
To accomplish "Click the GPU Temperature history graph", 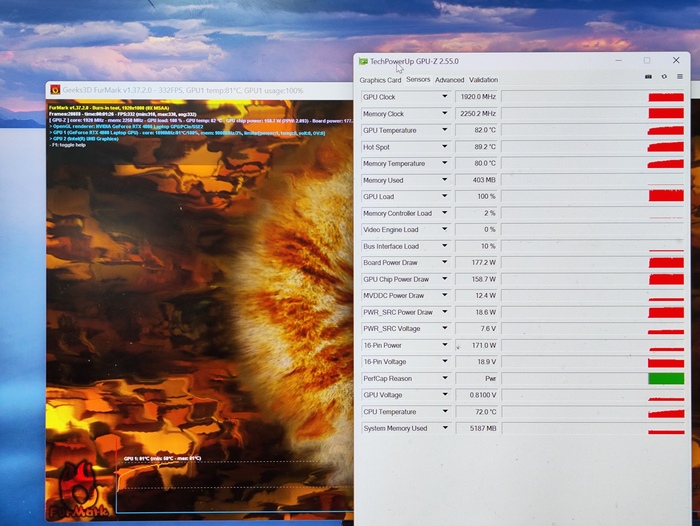I will pyautogui.click(x=592, y=130).
